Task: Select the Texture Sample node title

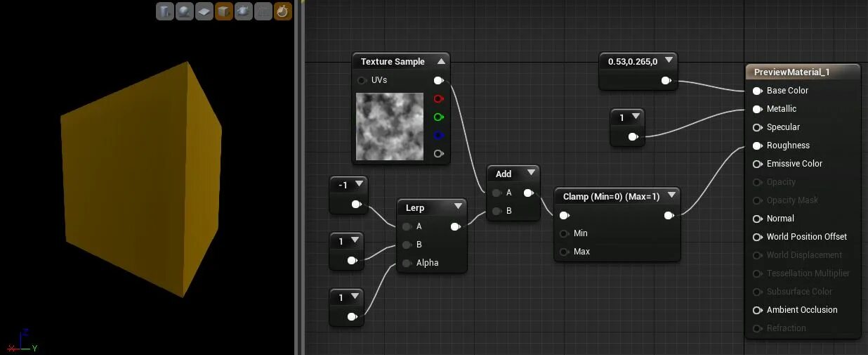Action: 393,62
